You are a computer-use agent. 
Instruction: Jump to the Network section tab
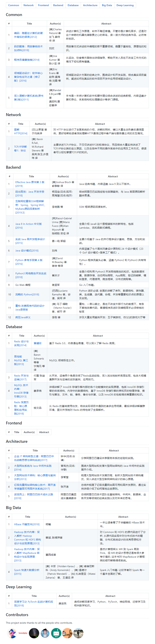tap(28, 5)
